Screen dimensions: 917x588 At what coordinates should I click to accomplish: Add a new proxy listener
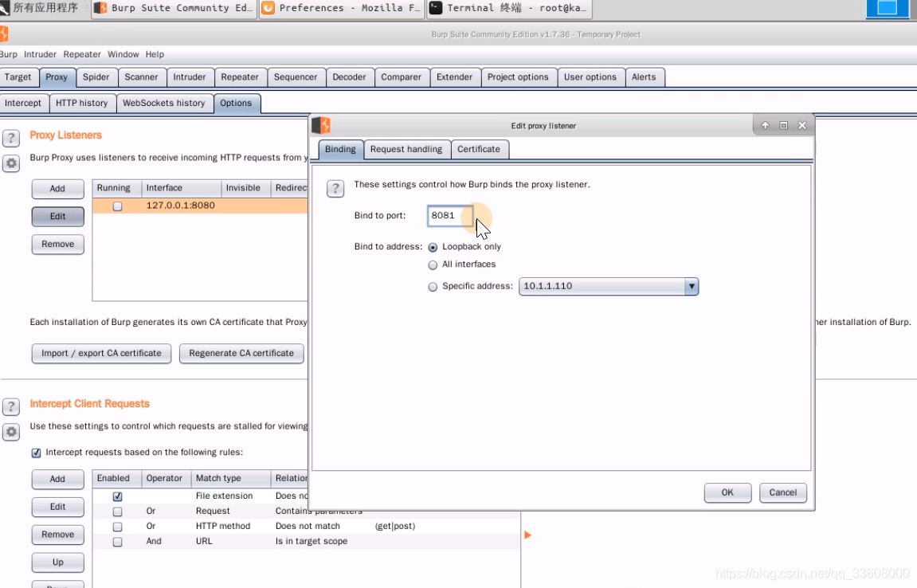pyautogui.click(x=58, y=188)
